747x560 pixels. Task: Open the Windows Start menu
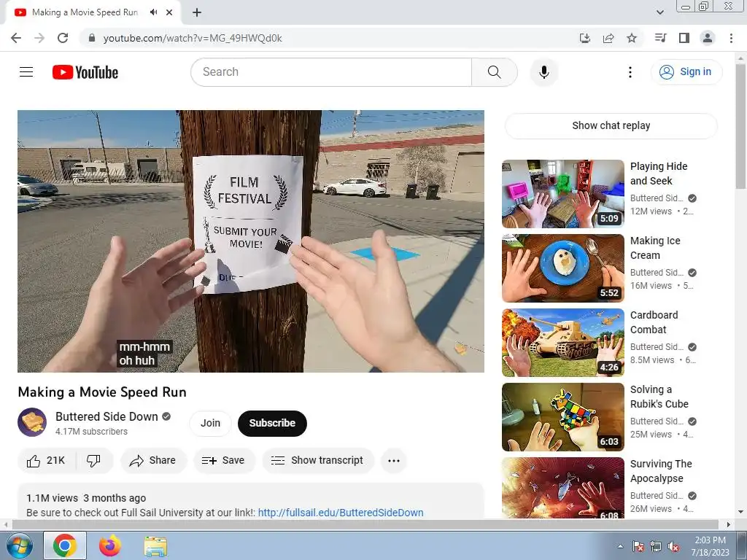[18, 545]
